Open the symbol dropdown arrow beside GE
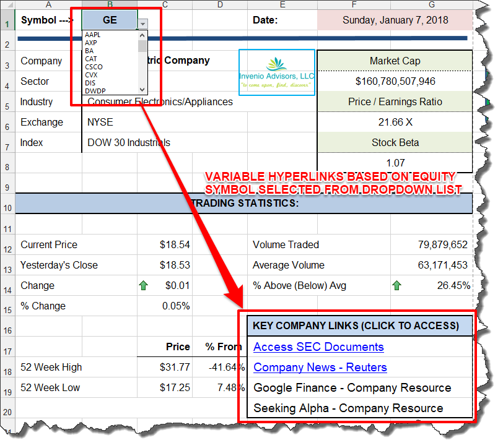503x448 pixels. (x=142, y=23)
